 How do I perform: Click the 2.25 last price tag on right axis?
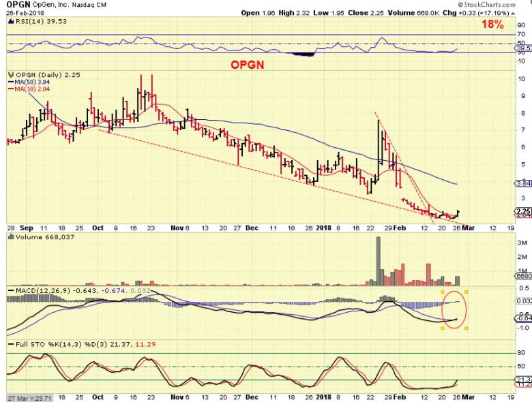tap(523, 211)
